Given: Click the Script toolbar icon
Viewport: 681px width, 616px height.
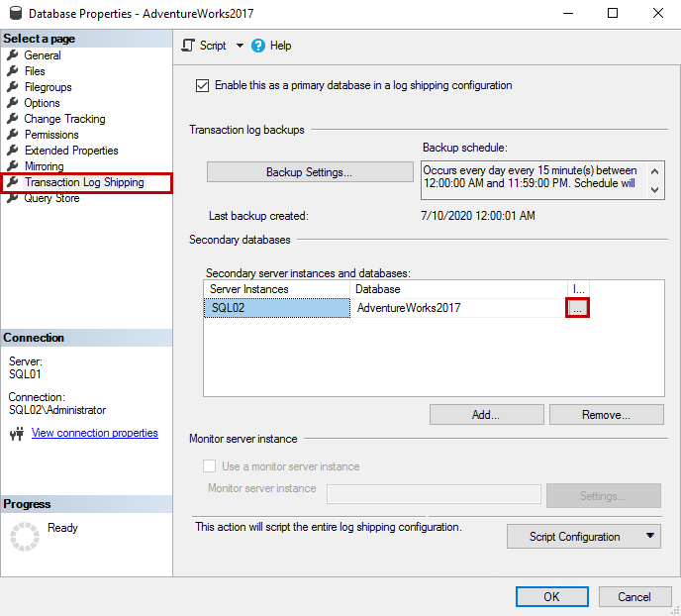Looking at the screenshot, I should coord(189,46).
